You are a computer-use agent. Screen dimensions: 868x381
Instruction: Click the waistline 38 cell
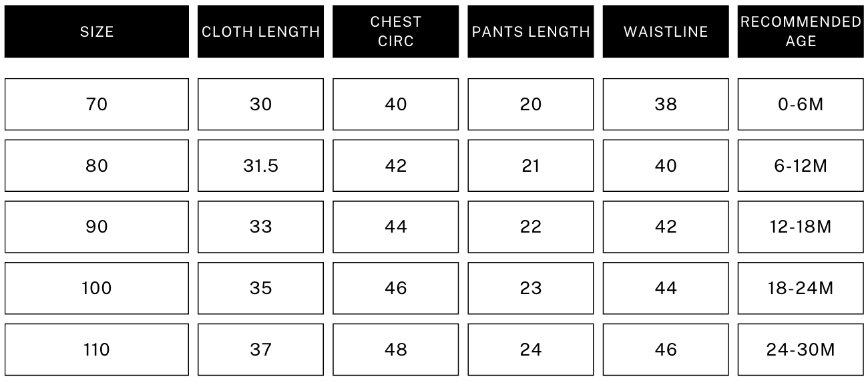click(x=666, y=104)
